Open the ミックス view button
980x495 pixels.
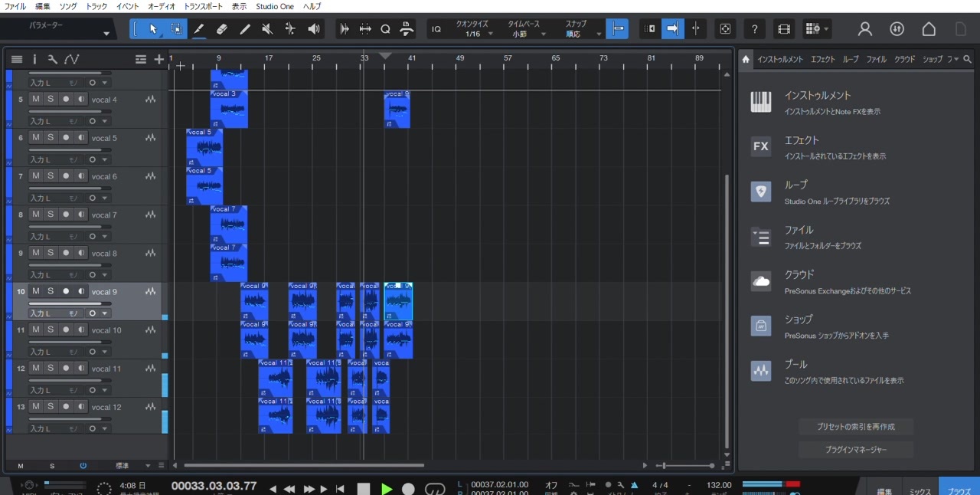pyautogui.click(x=920, y=490)
